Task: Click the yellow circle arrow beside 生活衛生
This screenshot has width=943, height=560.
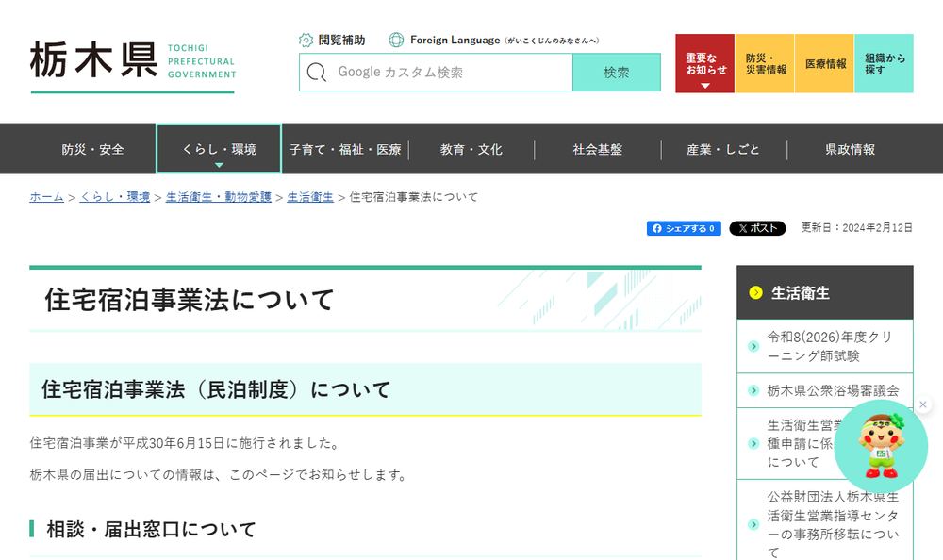Action: tap(755, 293)
